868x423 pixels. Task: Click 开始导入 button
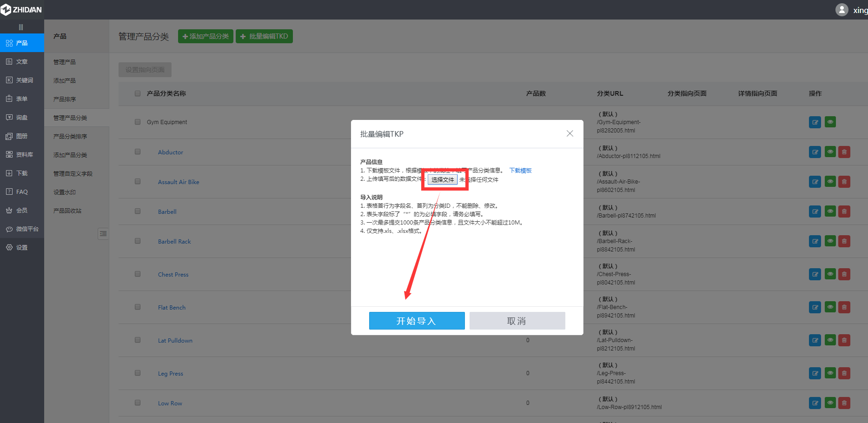pos(417,321)
